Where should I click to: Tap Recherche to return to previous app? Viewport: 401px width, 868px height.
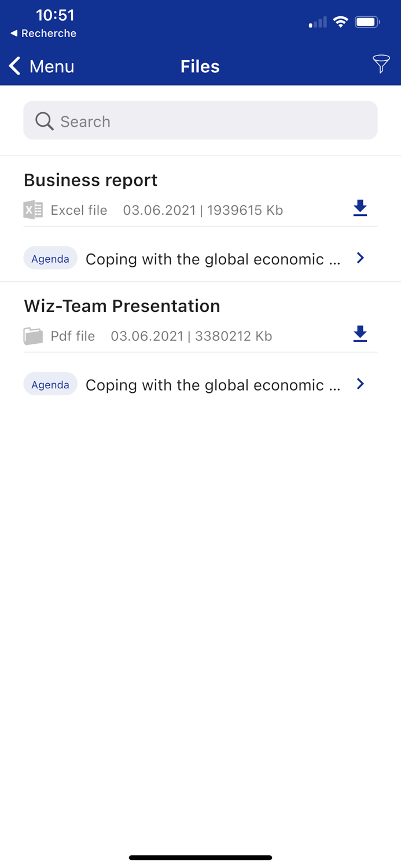pos(42,34)
